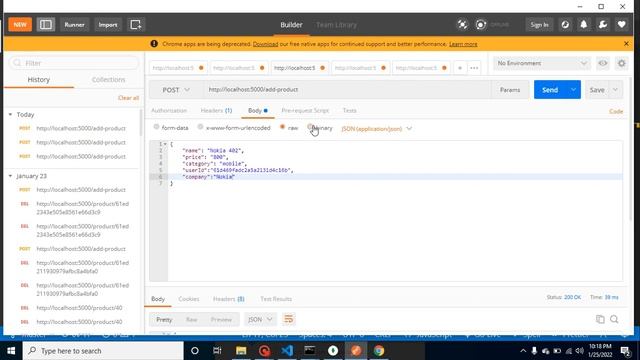Viewport: 640px width, 360px height.
Task: Toggle the sidebar layout icon
Action: click(x=46, y=24)
